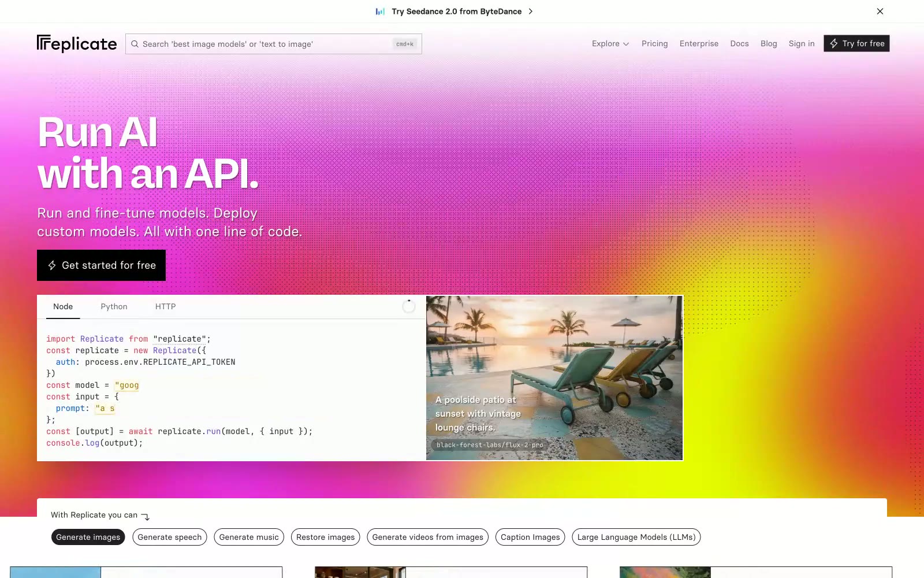Viewport: 924px width, 578px height.
Task: Select the Generate music chip
Action: [249, 537]
